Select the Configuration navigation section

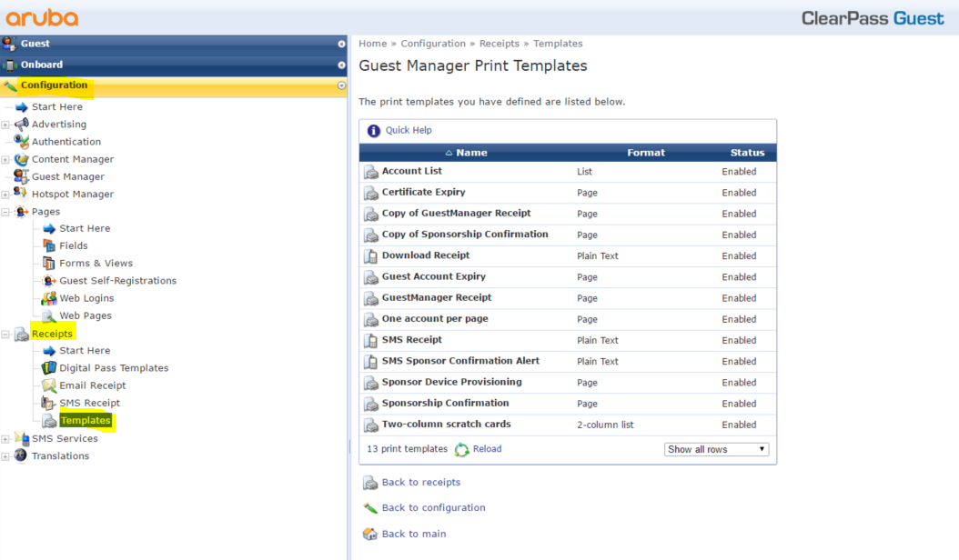point(174,85)
